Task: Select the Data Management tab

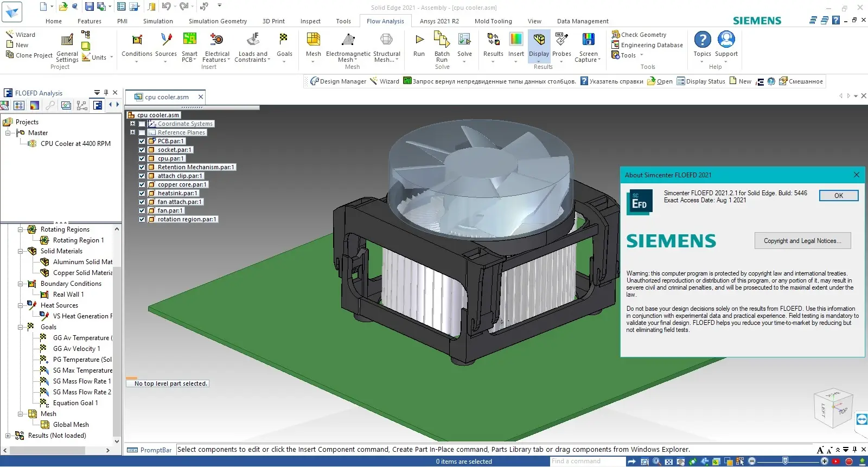Action: [583, 21]
